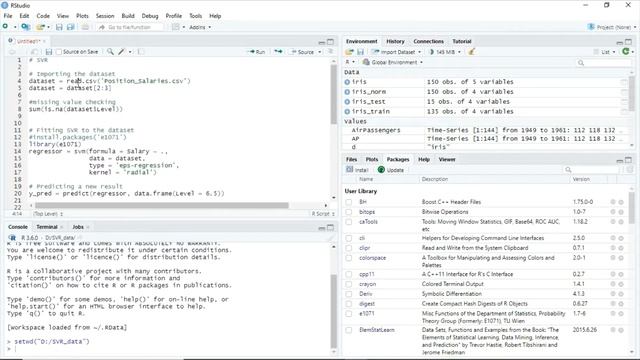The width and height of the screenshot is (640, 360).
Task: Expand the iris_norm data frame blue arrow
Action: point(347,92)
